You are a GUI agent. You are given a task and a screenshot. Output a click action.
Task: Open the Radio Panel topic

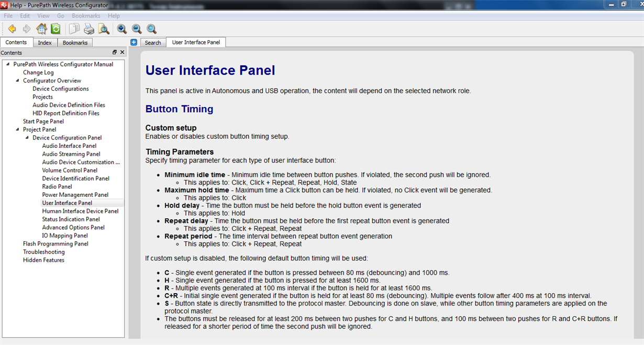point(57,187)
